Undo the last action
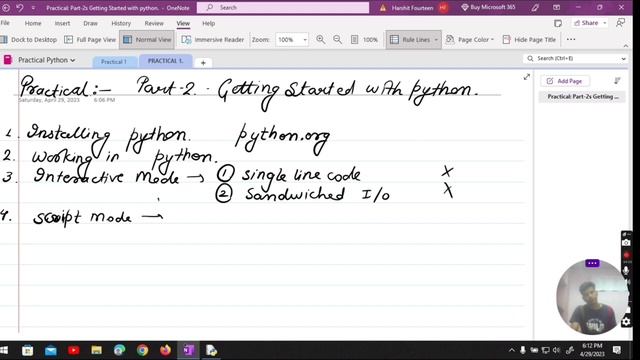 tap(20, 7)
